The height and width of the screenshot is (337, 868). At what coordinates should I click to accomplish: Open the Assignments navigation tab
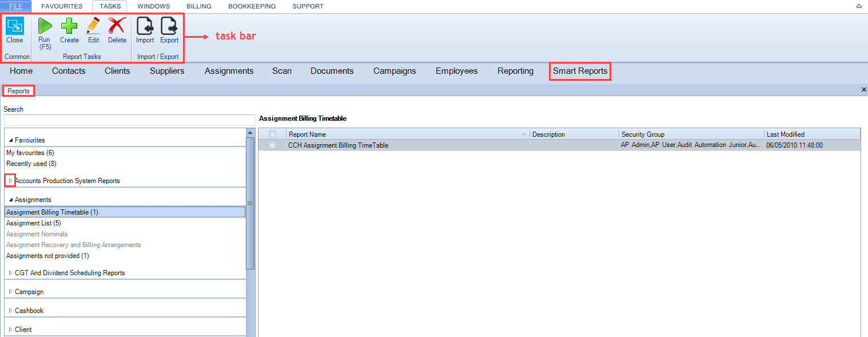(x=229, y=71)
